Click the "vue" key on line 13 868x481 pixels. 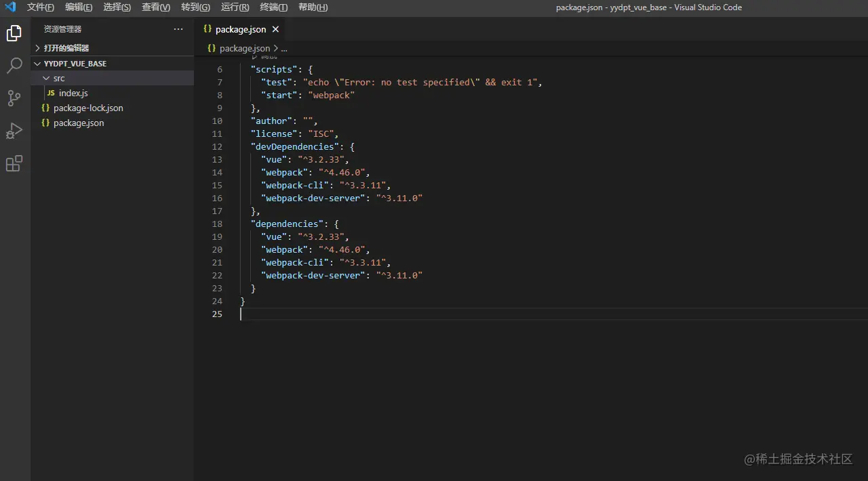point(274,159)
